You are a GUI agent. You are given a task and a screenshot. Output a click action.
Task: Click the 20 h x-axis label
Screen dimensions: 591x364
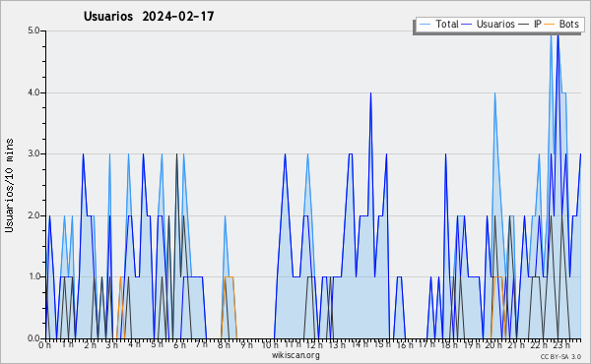[493, 344]
